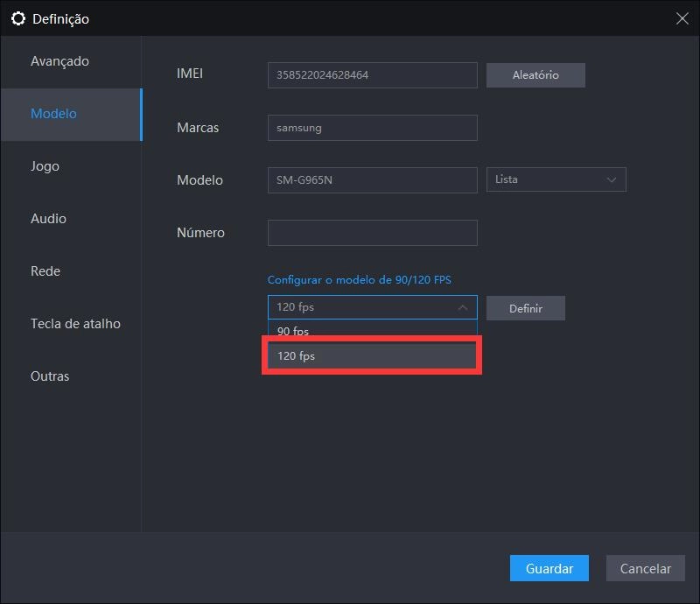The width and height of the screenshot is (700, 604).
Task: Choose 90 fps from the list
Action: pyautogui.click(x=372, y=332)
